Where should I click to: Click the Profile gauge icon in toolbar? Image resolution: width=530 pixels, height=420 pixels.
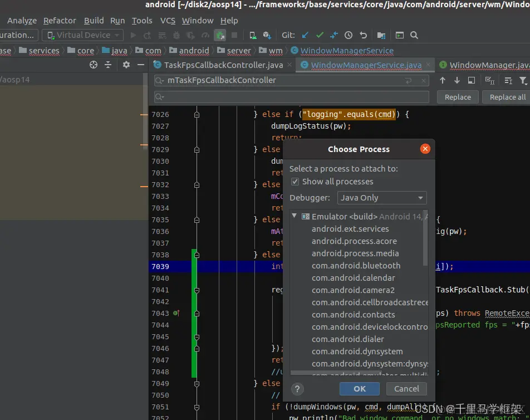[205, 35]
